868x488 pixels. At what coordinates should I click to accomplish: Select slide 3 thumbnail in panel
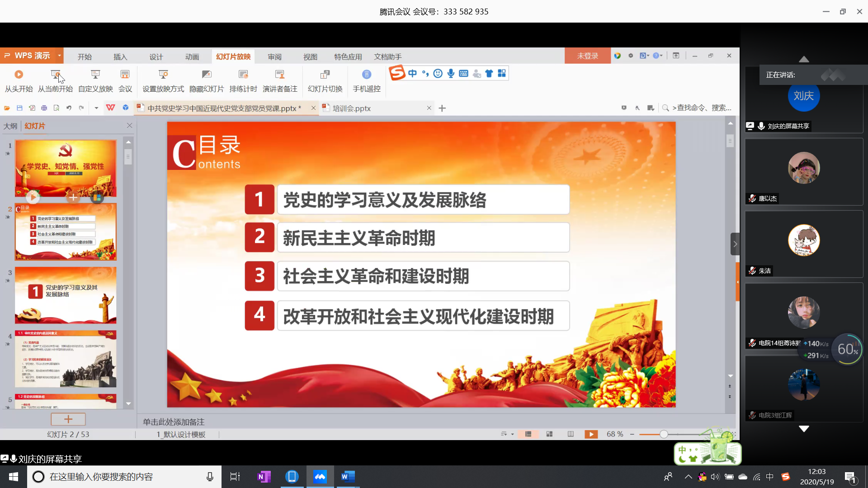pyautogui.click(x=66, y=295)
